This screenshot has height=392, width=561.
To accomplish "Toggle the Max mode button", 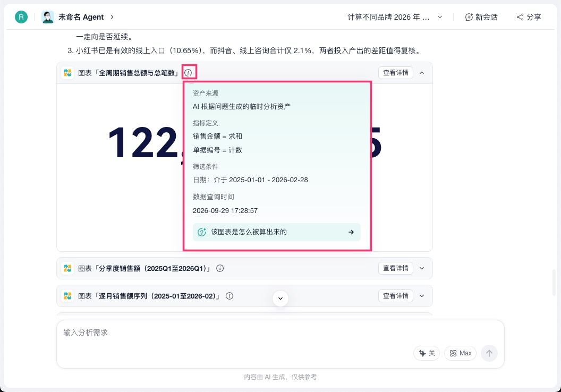I will tap(460, 353).
